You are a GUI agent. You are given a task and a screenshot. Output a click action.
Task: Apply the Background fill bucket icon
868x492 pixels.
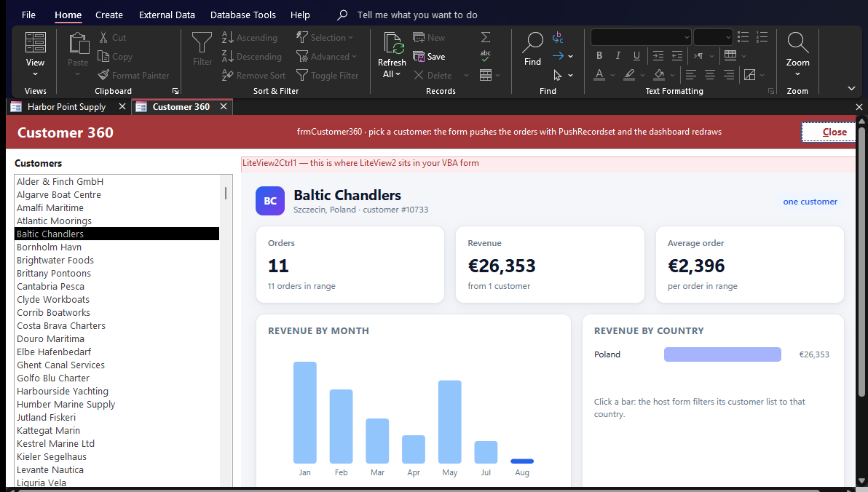[x=659, y=74]
